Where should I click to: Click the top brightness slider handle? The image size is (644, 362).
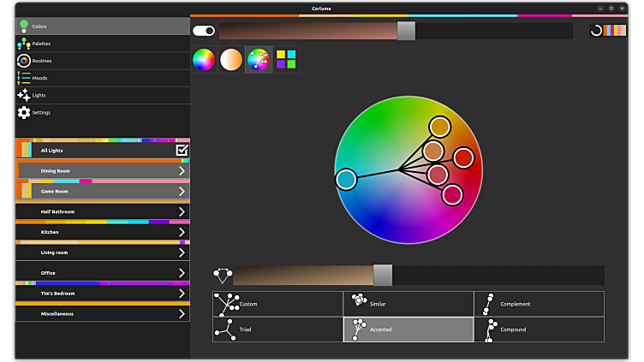point(406,31)
